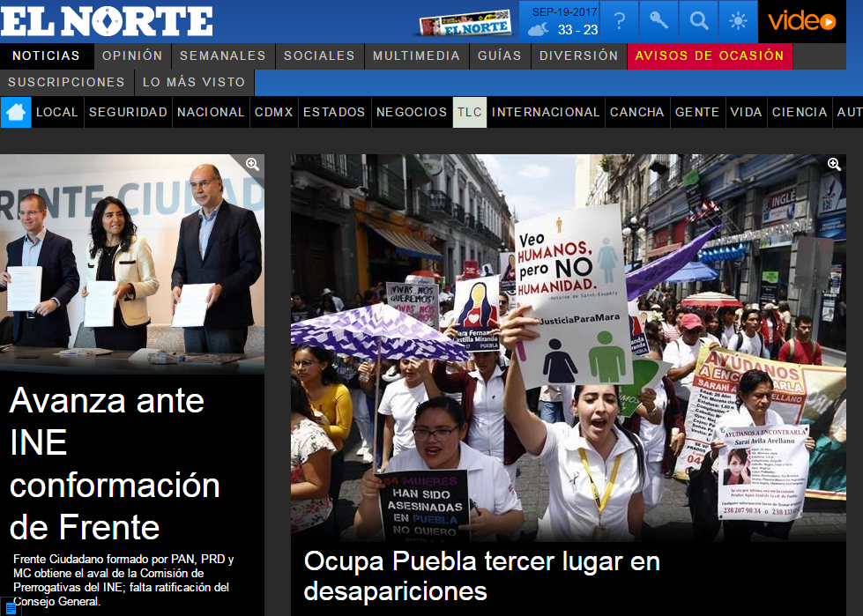Open the weather widget showing 33 - 23
This screenshot has width=863, height=616.
tap(562, 22)
